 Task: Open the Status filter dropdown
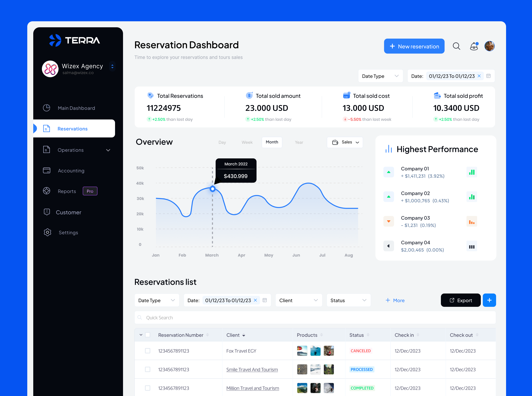[348, 300]
